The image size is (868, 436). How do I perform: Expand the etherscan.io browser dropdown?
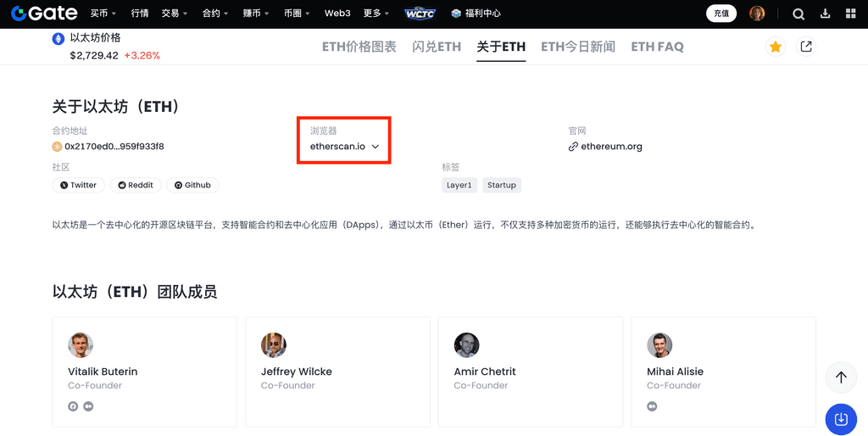click(344, 147)
